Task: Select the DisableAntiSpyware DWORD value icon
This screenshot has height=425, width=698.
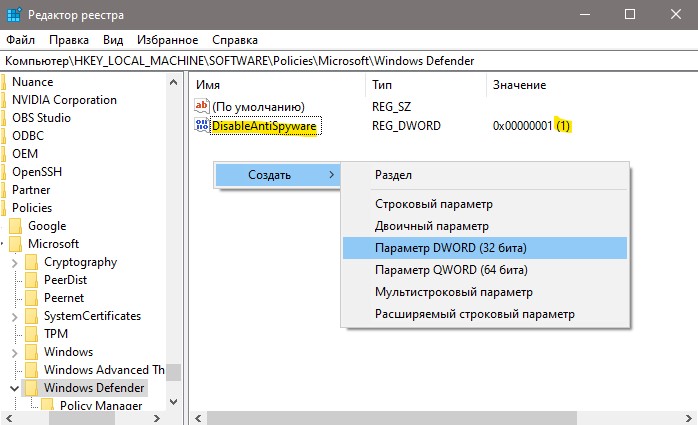Action: click(x=202, y=125)
